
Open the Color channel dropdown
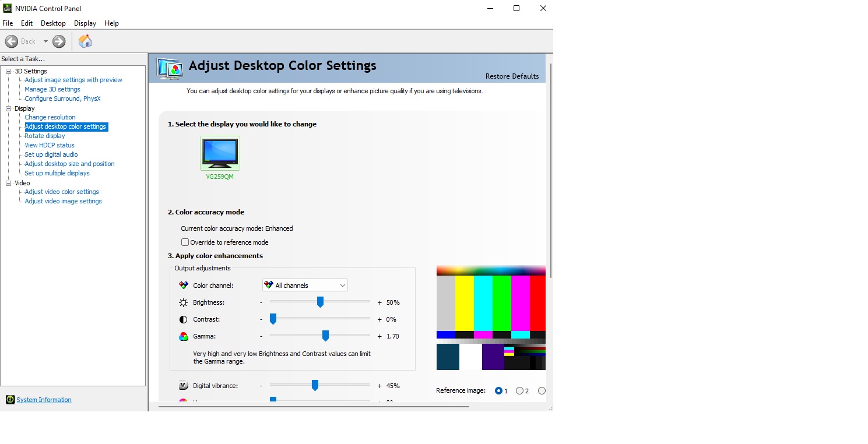305,286
